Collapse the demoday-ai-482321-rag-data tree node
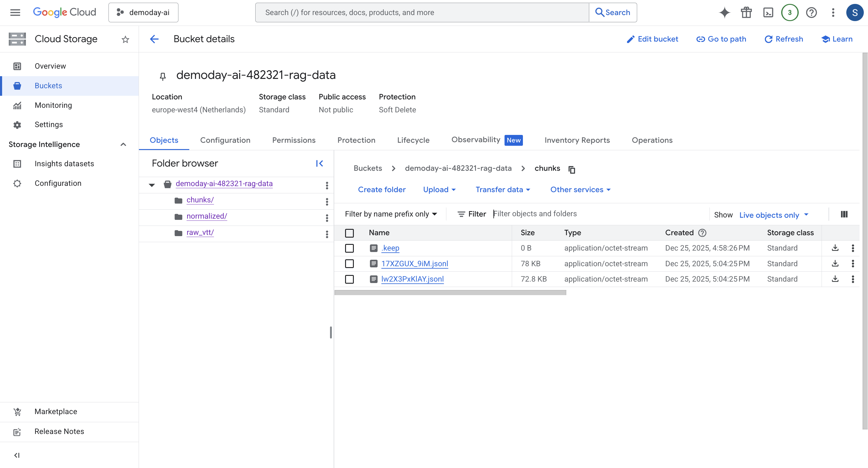Screen dimensions: 868x468 point(152,185)
